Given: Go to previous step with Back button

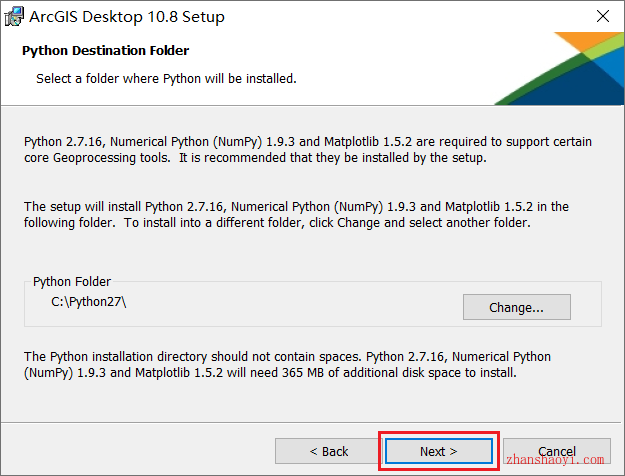Looking at the screenshot, I should (x=328, y=451).
